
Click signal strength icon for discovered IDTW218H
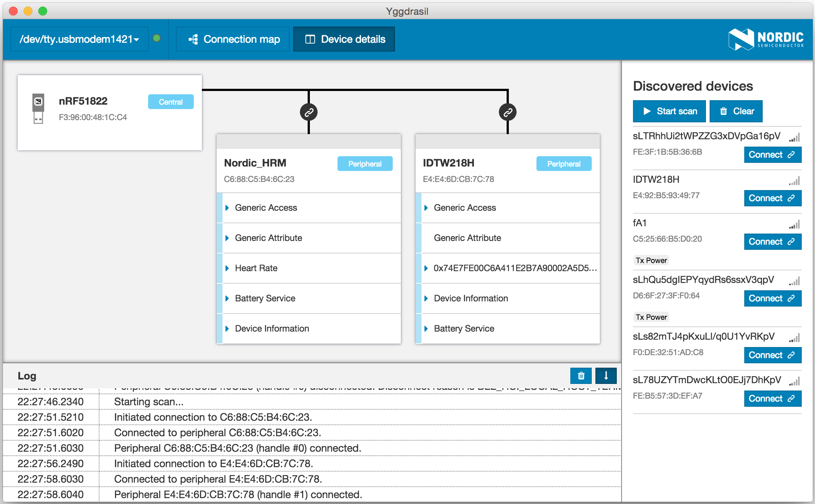794,181
